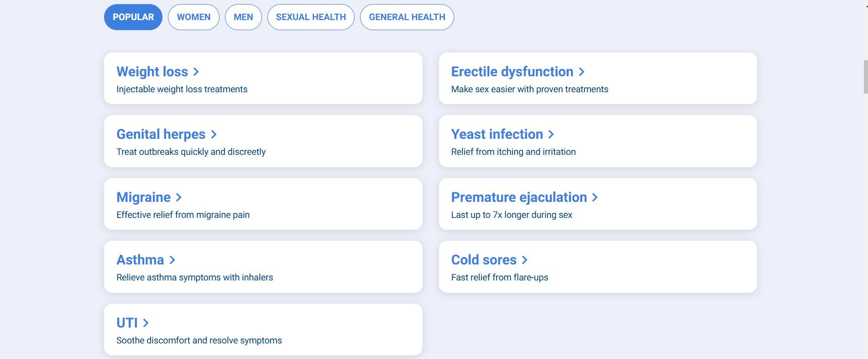Image resolution: width=868 pixels, height=359 pixels.
Task: Open the Weight loss treatments page
Action: click(263, 78)
